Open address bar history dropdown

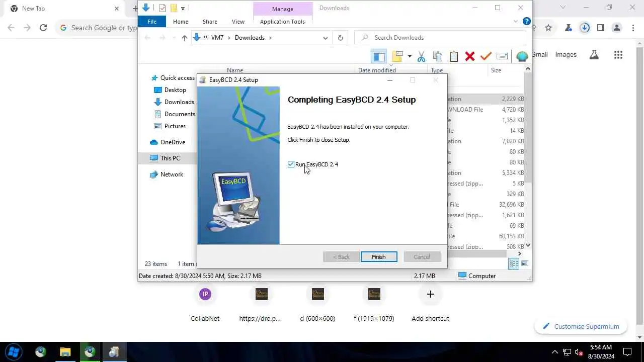[x=326, y=38]
